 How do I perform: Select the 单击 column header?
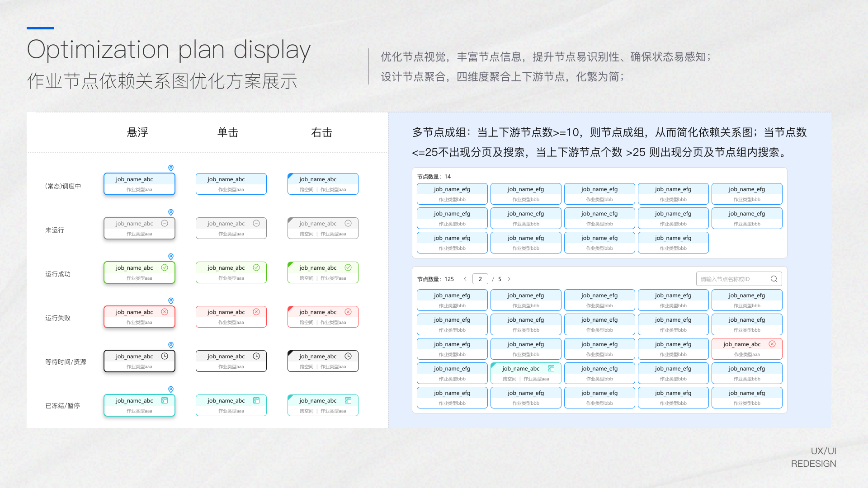[228, 132]
